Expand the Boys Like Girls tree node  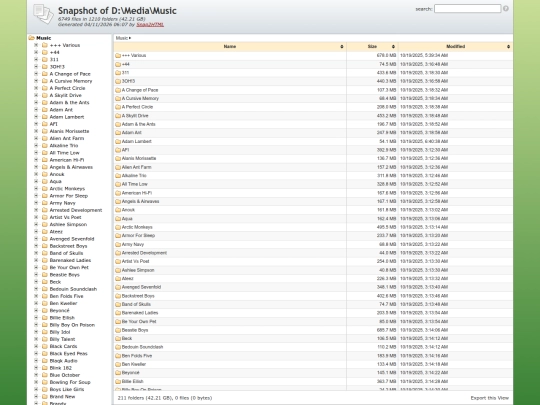pos(36,390)
